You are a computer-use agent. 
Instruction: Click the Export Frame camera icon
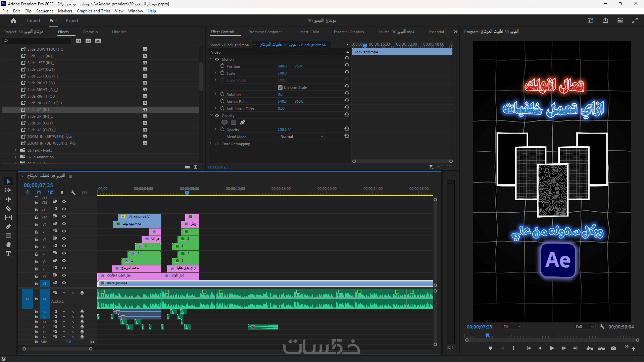coord(613,348)
